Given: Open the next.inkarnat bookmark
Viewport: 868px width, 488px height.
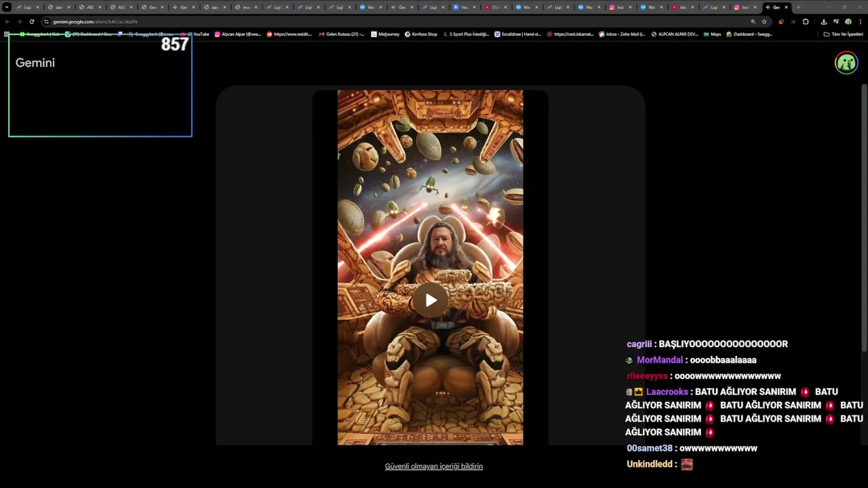Looking at the screenshot, I should click(x=570, y=34).
